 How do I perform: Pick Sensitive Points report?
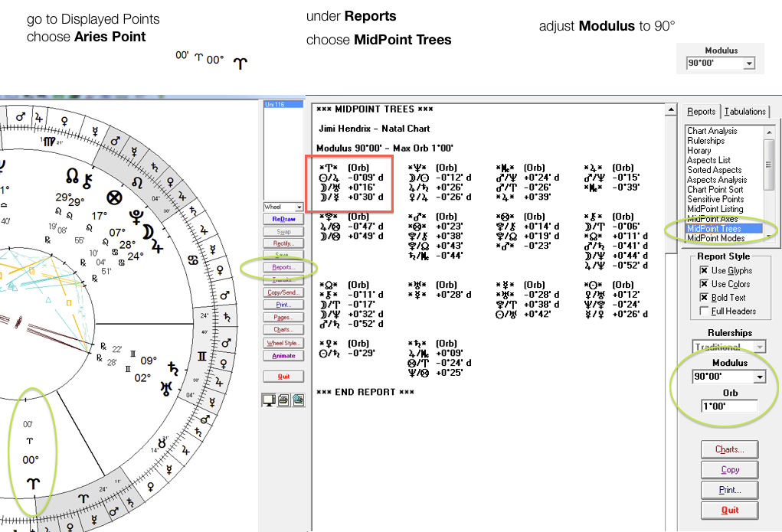click(x=715, y=199)
